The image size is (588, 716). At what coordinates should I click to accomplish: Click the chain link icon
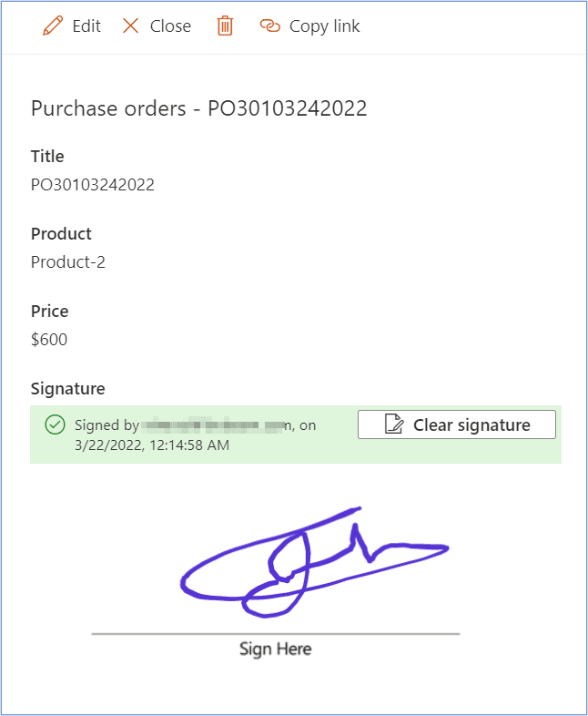pyautogui.click(x=270, y=26)
